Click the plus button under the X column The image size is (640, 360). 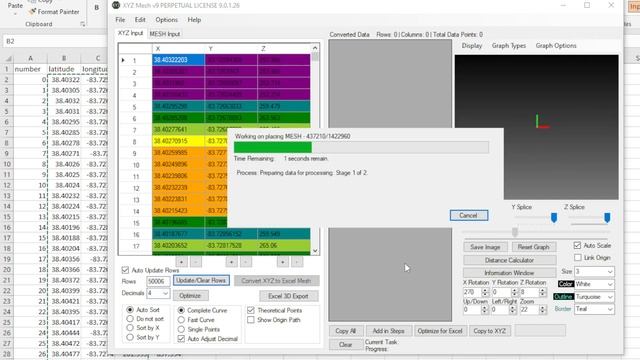pyautogui.click(x=181, y=262)
